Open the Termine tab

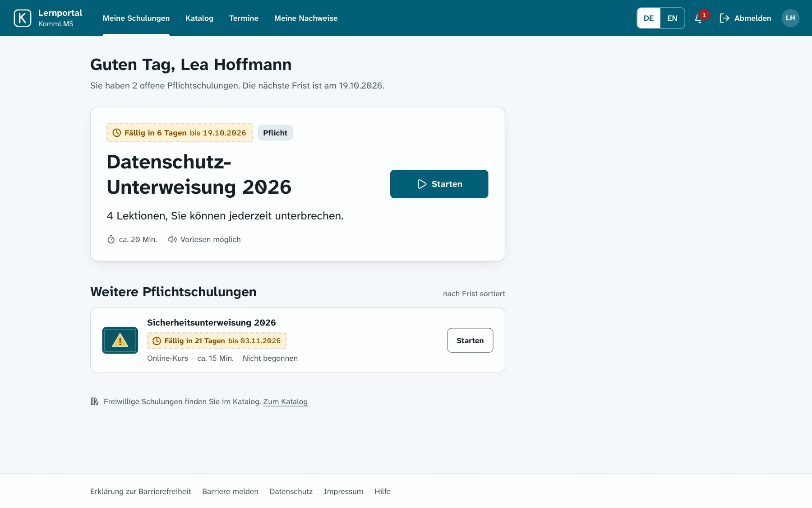pos(244,18)
